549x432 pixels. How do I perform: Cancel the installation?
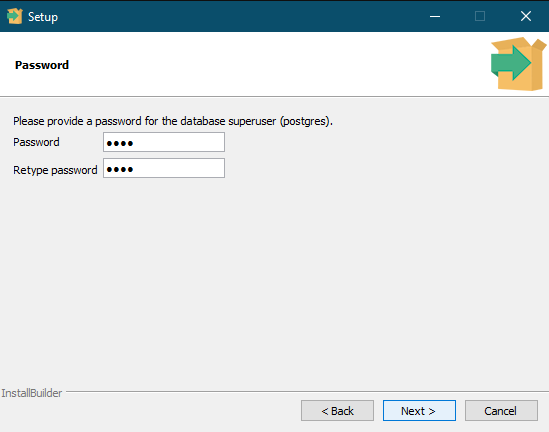click(x=501, y=411)
